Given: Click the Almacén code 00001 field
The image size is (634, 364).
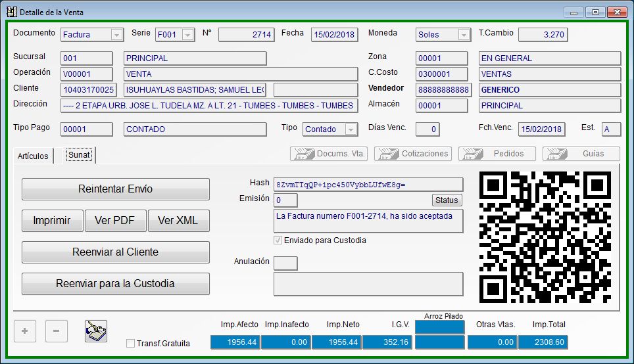Looking at the screenshot, I should (441, 105).
